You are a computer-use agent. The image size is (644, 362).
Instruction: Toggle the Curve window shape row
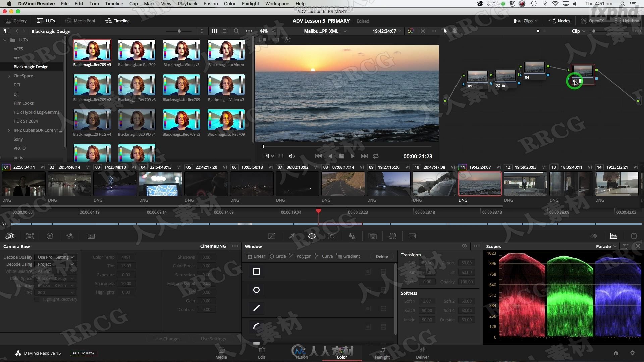256,327
